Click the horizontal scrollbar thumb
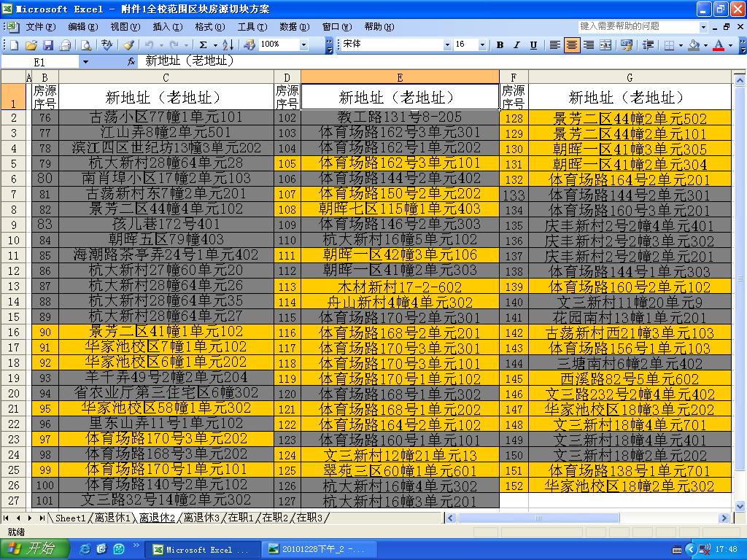The height and width of the screenshot is (560, 747). click(538, 518)
